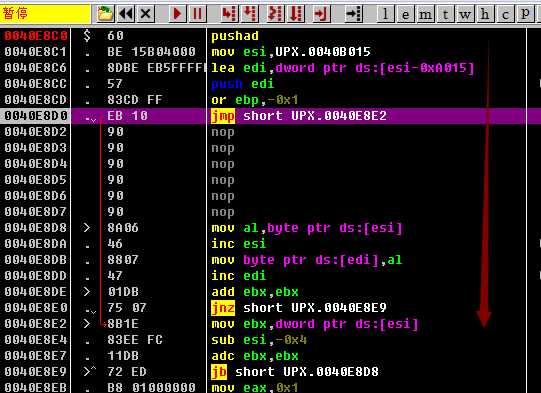
Task: Open Handles window with the h button
Action: (x=485, y=14)
